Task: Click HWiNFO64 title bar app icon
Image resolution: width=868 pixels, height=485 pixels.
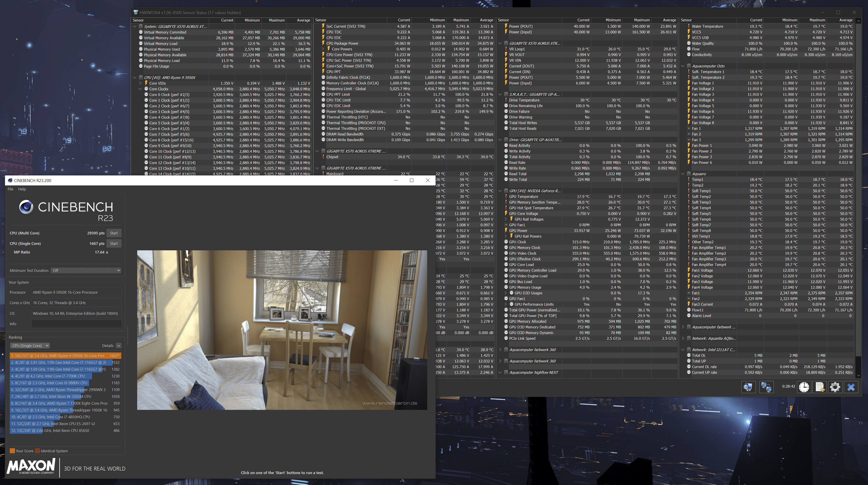Action: pos(135,12)
